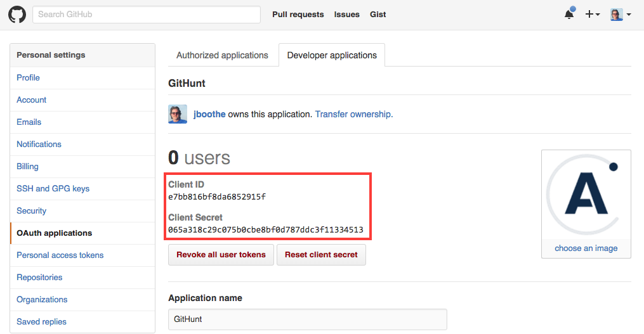Go to Repositories settings
This screenshot has height=334, width=644.
[x=82, y=277]
